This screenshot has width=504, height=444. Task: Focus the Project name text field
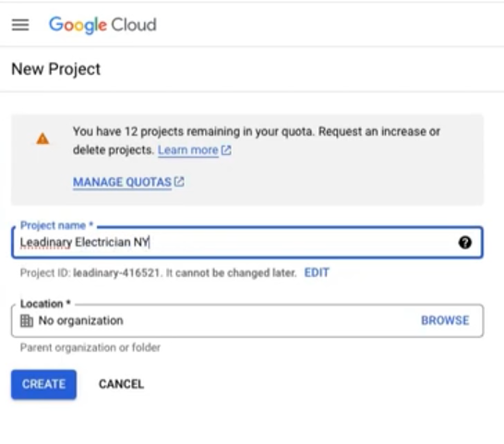(x=247, y=243)
